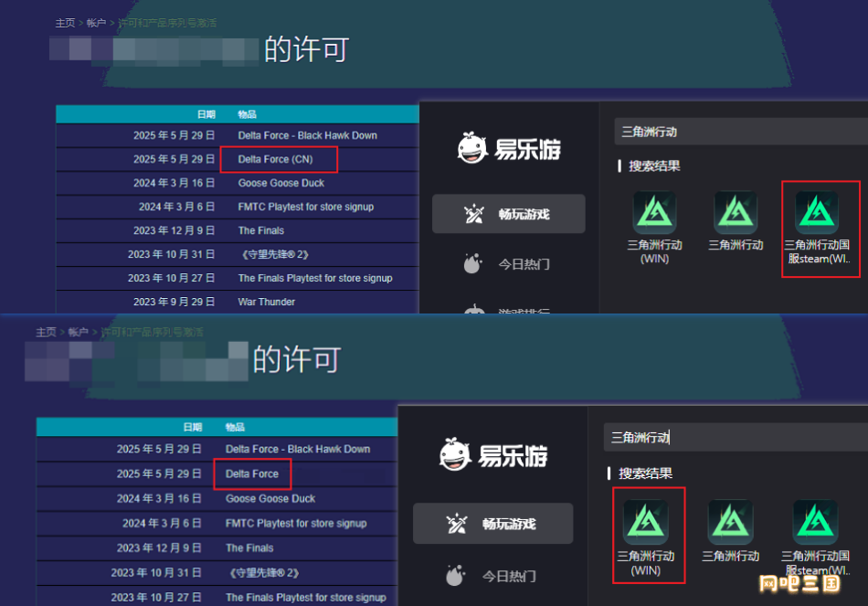Click 畅玩游戏 gamepad icon in upper screenshot

tap(474, 214)
